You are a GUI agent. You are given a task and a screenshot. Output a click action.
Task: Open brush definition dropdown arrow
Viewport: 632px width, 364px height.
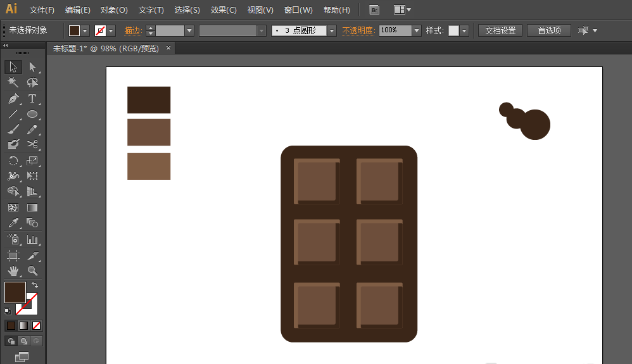pyautogui.click(x=332, y=30)
